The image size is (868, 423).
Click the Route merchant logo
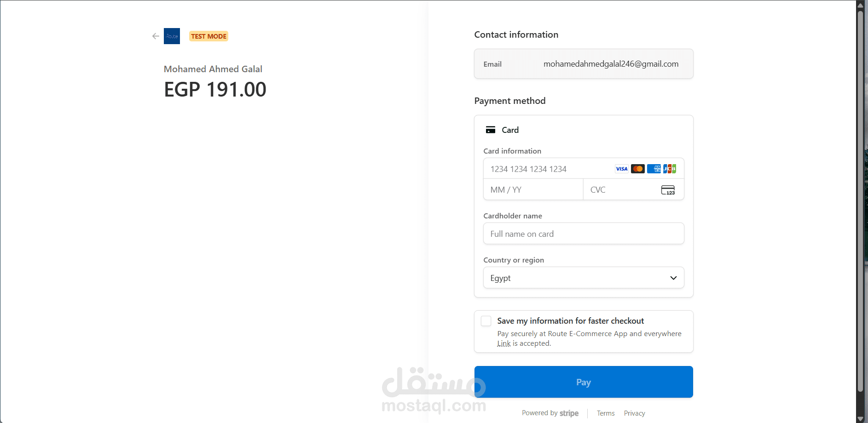pyautogui.click(x=172, y=36)
